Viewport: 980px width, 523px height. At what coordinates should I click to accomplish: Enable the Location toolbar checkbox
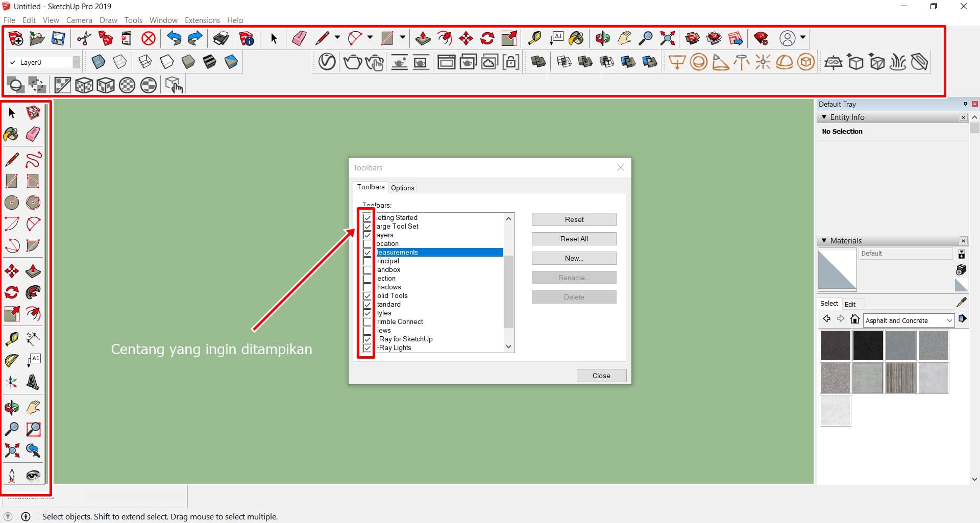(x=367, y=244)
